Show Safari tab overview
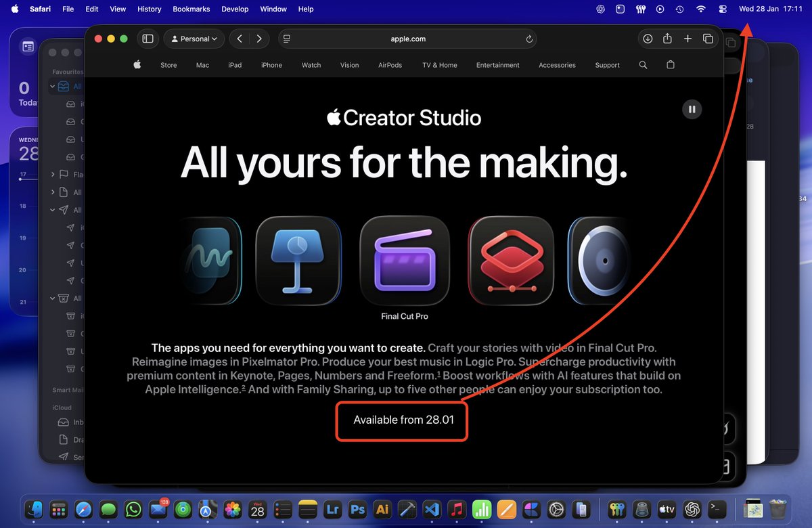The width and height of the screenshot is (812, 528). 708,39
